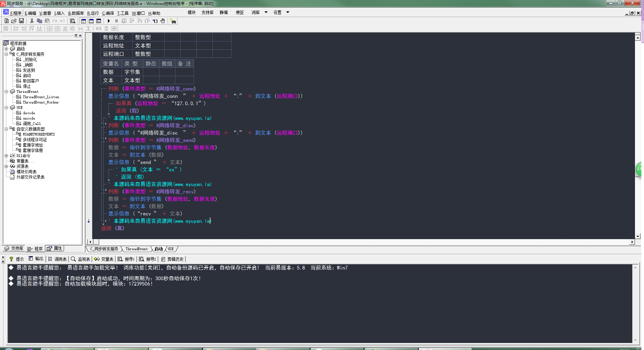The image size is (644, 350).
Task: Click the 常量表 icon in tree
Action: pyautogui.click(x=12, y=161)
